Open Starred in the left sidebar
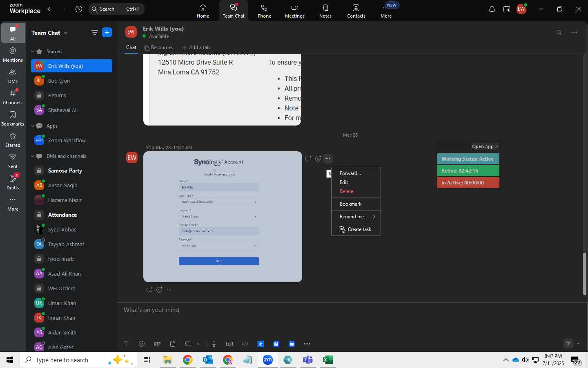This screenshot has width=588, height=368. [x=13, y=139]
